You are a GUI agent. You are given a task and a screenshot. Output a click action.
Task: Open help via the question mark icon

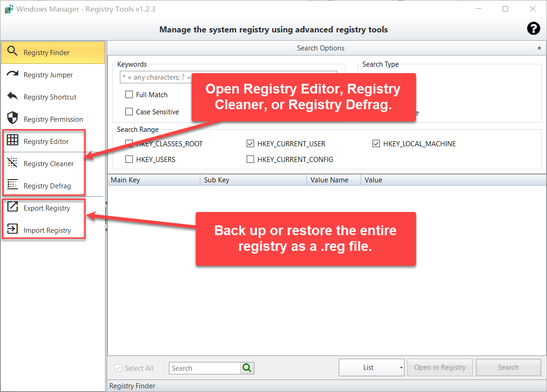[534, 28]
